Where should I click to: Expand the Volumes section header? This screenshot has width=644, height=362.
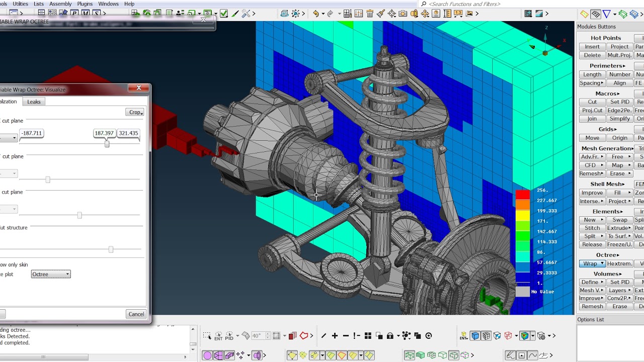click(x=607, y=274)
